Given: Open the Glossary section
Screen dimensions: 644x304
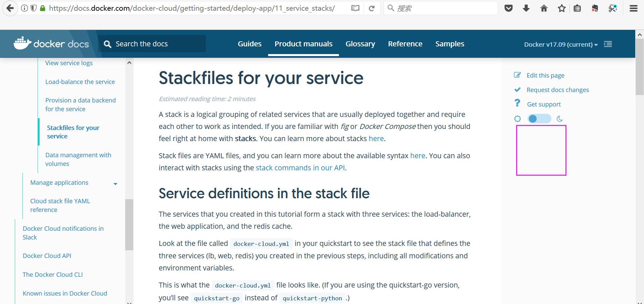Looking at the screenshot, I should pos(360,43).
